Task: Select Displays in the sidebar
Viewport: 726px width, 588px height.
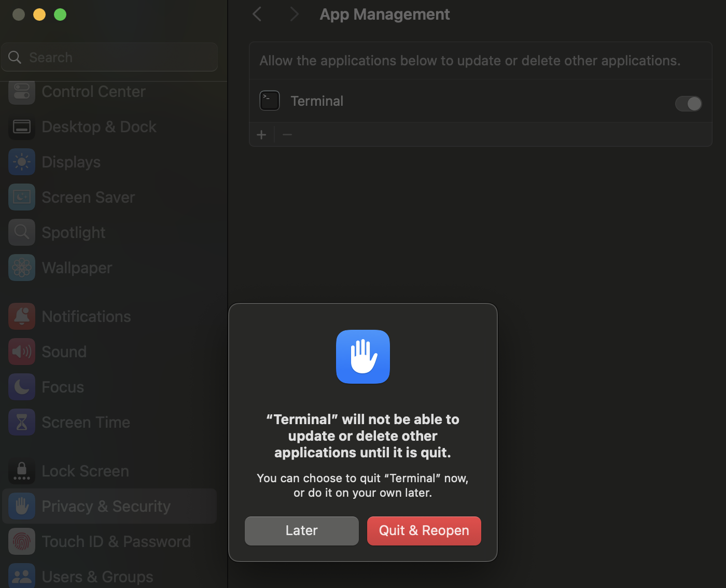Action: (x=109, y=162)
